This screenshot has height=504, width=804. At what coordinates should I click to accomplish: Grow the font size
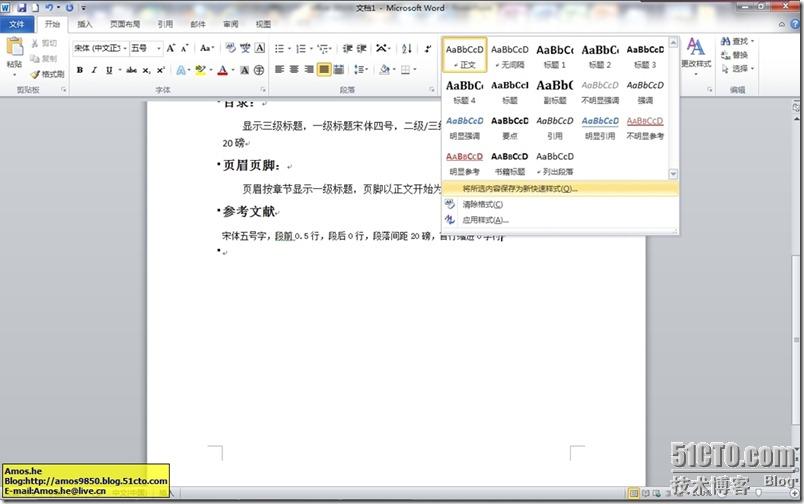pyautogui.click(x=171, y=48)
